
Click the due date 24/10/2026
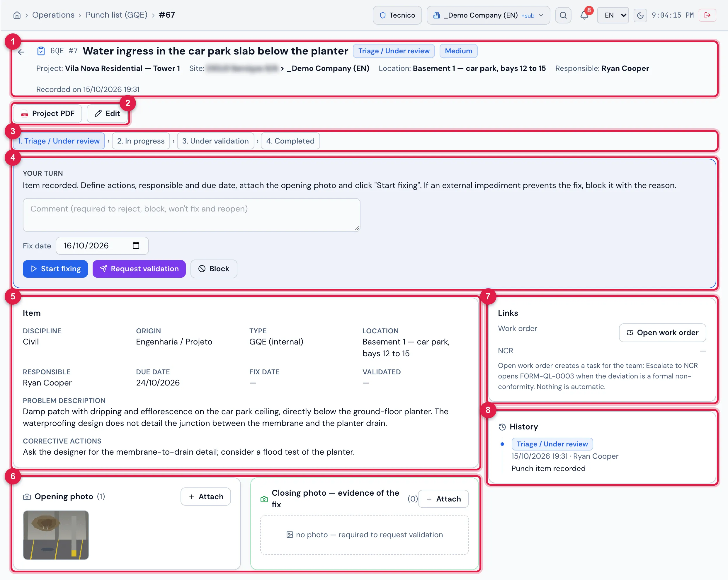click(158, 383)
